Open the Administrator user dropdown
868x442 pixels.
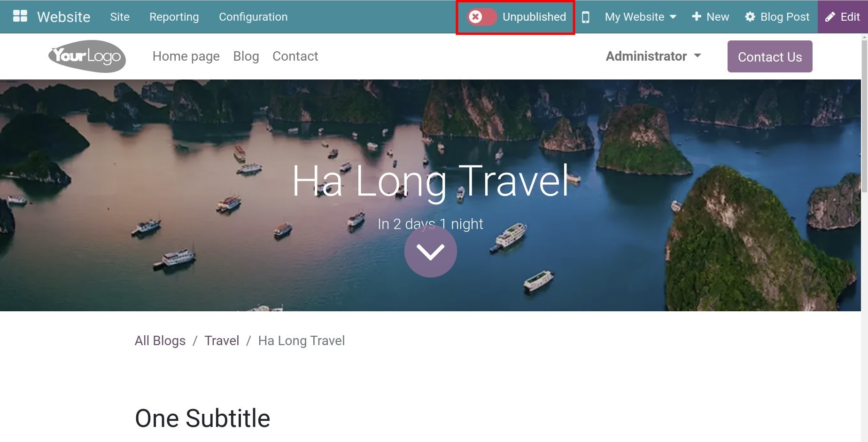(653, 56)
